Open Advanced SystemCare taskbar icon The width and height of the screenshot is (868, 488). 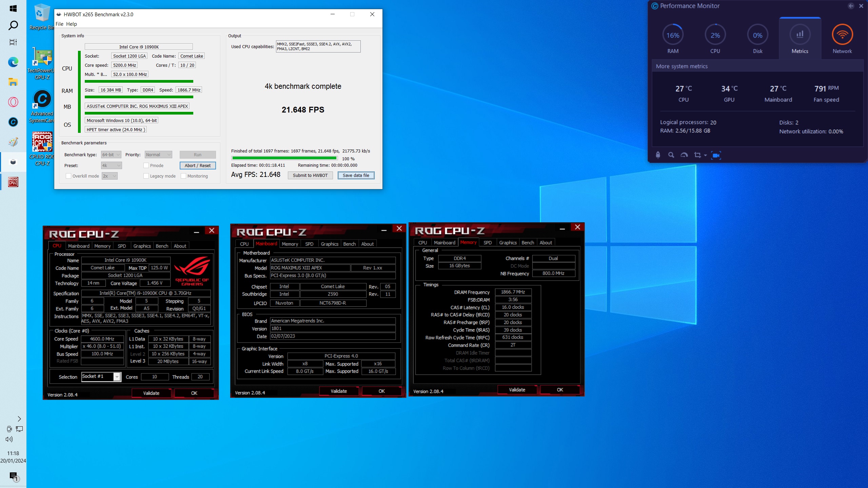click(13, 122)
